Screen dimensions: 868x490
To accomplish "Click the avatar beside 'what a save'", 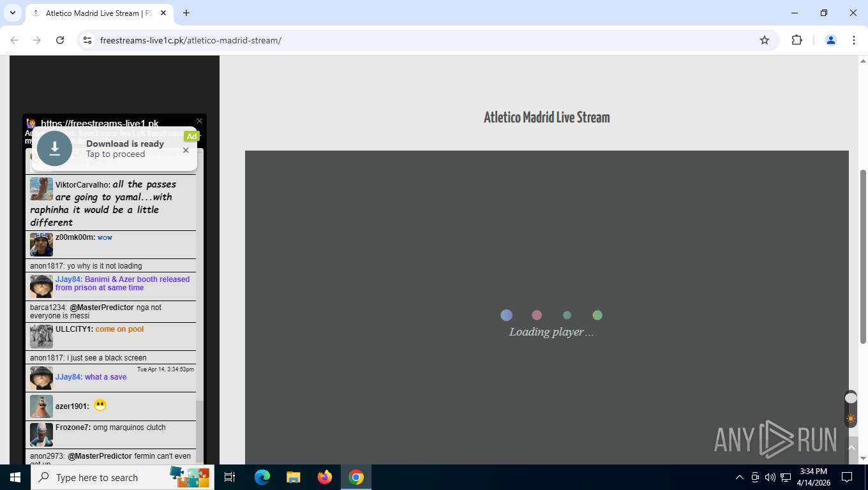I will pos(41,378).
